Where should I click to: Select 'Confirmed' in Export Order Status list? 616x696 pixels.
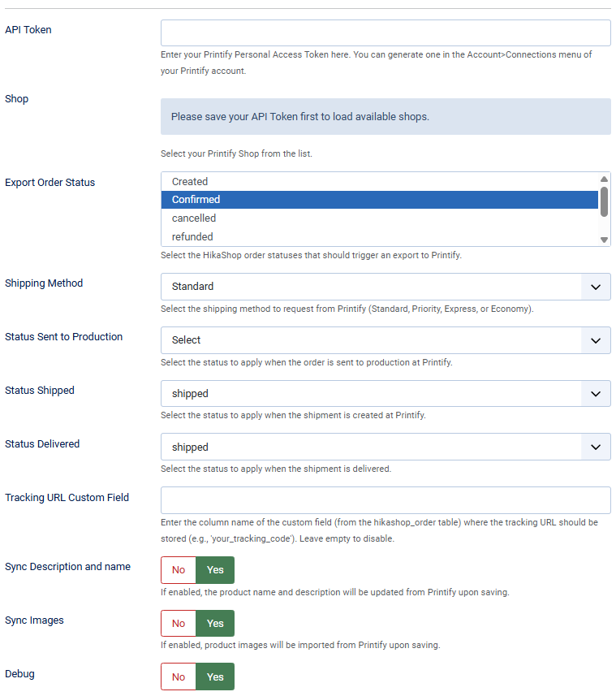pyautogui.click(x=379, y=200)
